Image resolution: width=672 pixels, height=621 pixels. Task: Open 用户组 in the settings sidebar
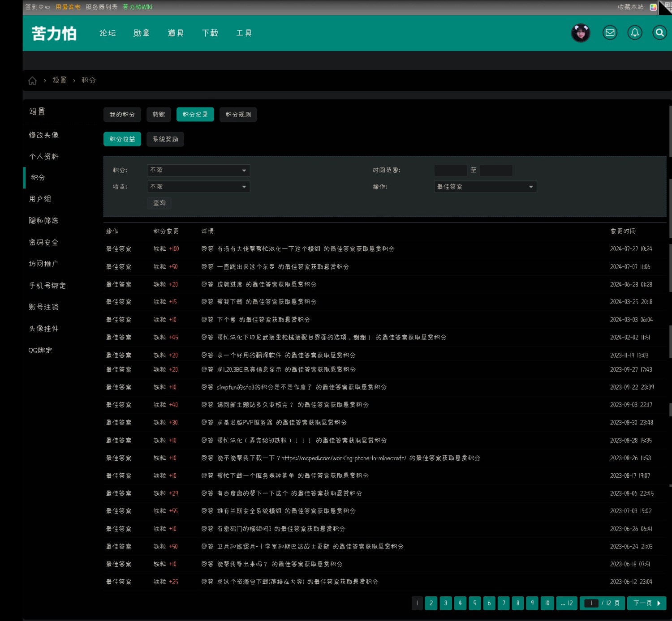point(40,199)
